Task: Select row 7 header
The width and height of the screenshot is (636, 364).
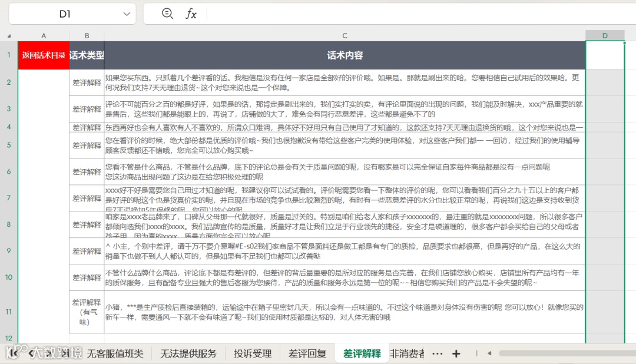Action: click(9, 198)
